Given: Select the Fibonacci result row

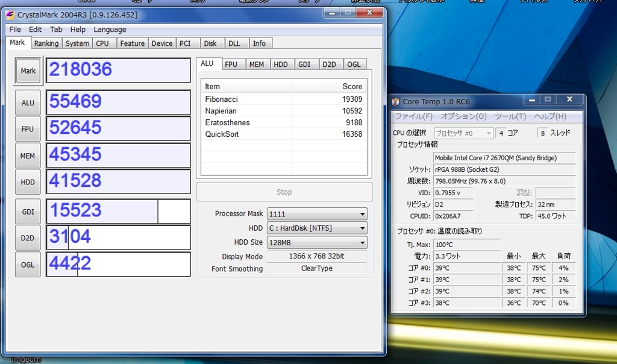Looking at the screenshot, I should click(x=284, y=99).
